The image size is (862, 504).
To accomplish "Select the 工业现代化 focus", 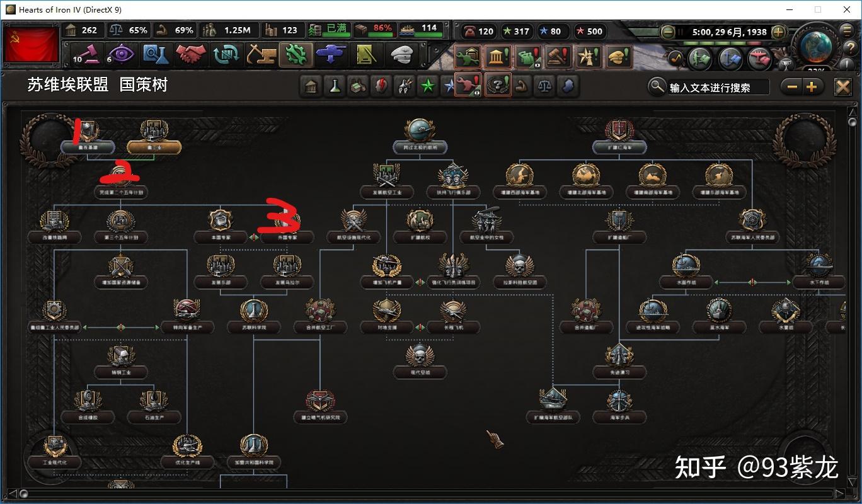I will (55, 453).
